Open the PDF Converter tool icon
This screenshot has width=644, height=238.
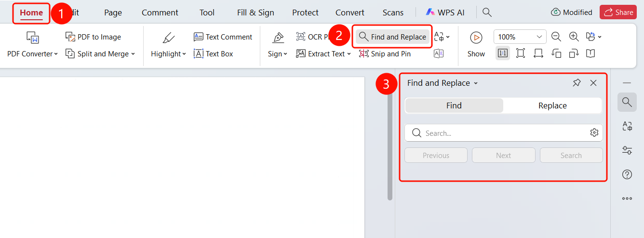click(x=32, y=37)
